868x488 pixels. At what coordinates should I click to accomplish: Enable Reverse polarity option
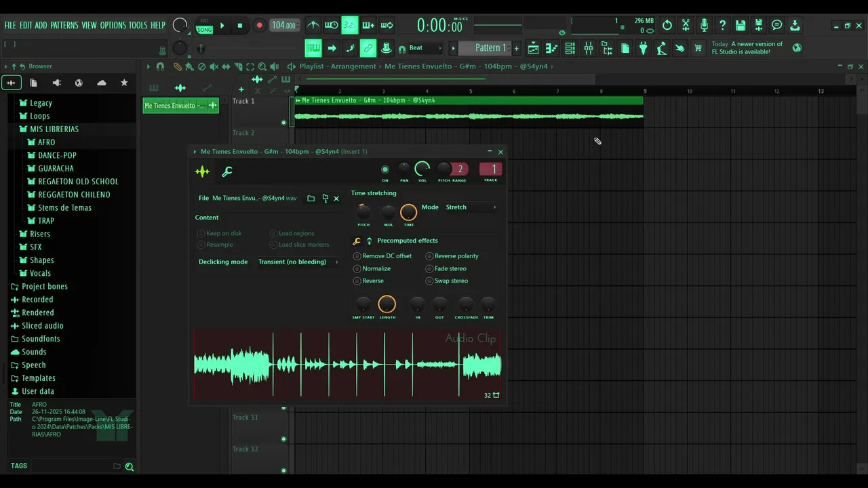point(452,256)
